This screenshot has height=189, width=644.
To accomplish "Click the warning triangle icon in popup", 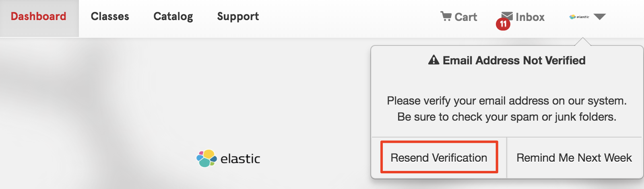I will (x=433, y=60).
